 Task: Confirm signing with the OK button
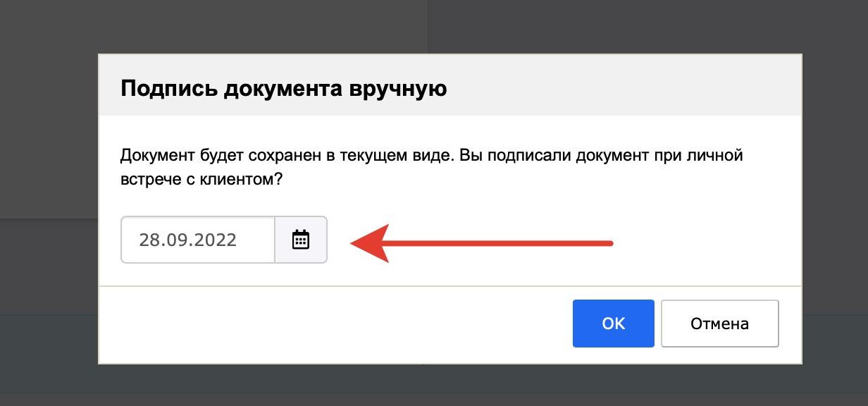click(x=613, y=324)
